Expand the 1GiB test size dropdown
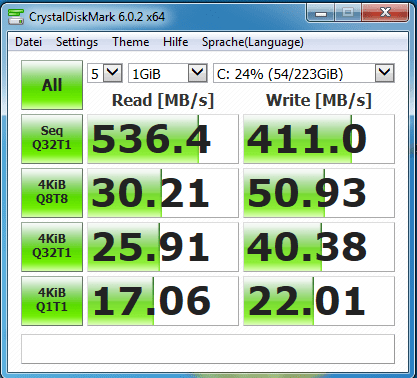The image size is (417, 378). [x=168, y=73]
